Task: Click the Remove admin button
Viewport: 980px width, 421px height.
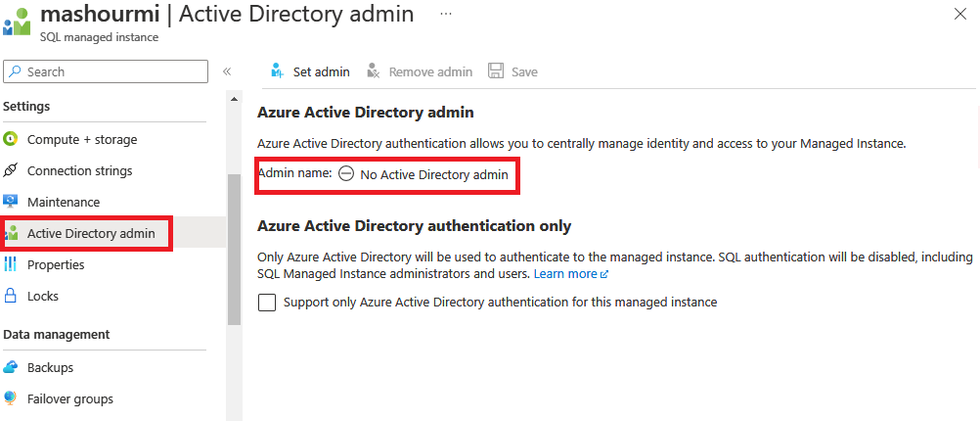Action: click(x=420, y=71)
